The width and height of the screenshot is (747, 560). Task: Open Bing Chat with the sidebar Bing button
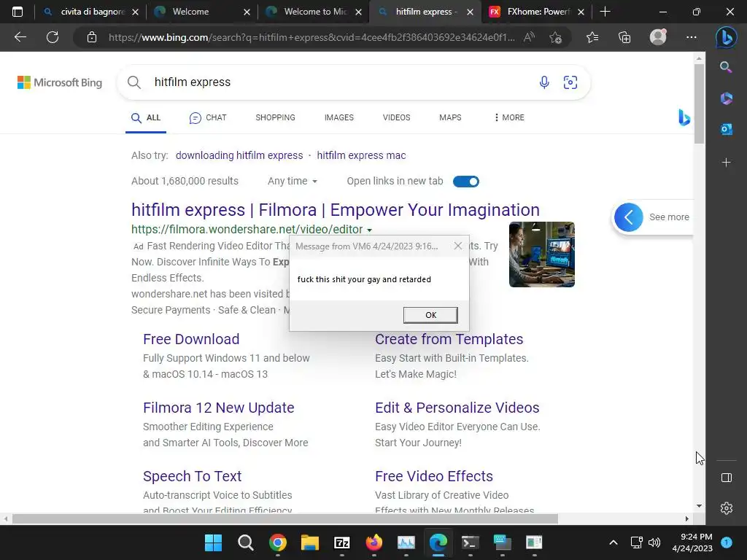click(x=726, y=37)
